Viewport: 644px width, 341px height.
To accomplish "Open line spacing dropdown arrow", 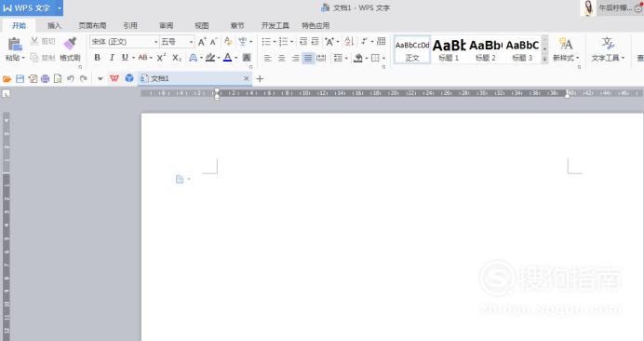I will tap(346, 58).
